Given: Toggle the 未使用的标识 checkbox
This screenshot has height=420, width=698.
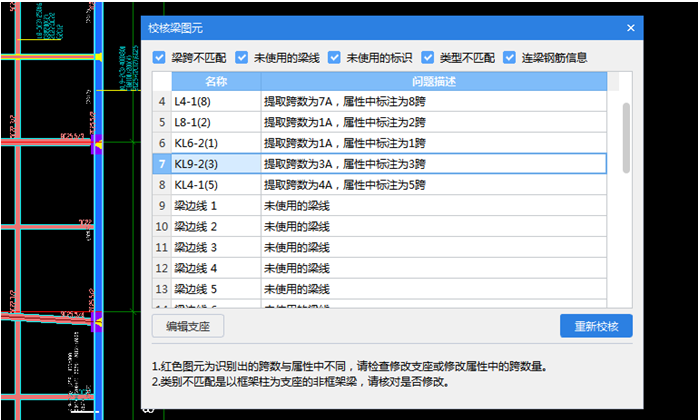Looking at the screenshot, I should [334, 57].
